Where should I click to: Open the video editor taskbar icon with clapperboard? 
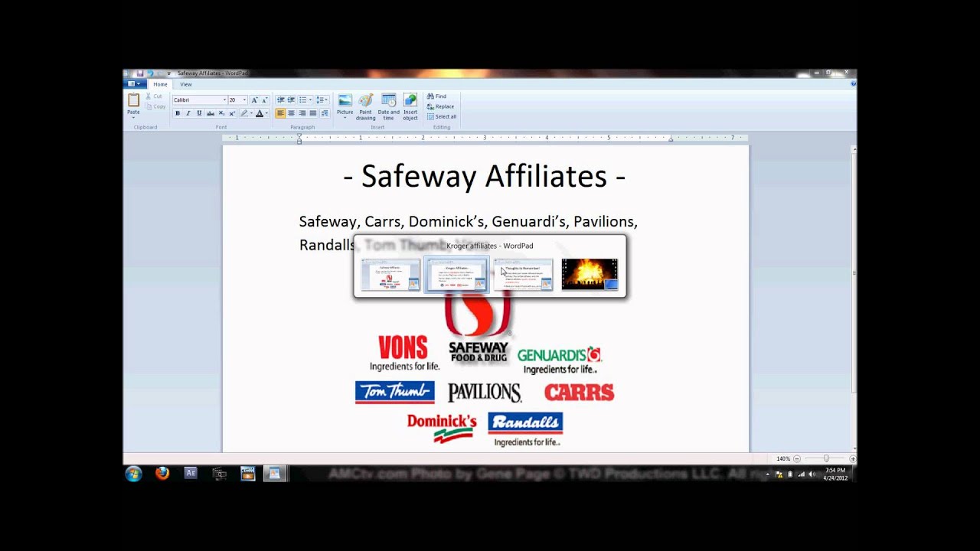point(247,474)
